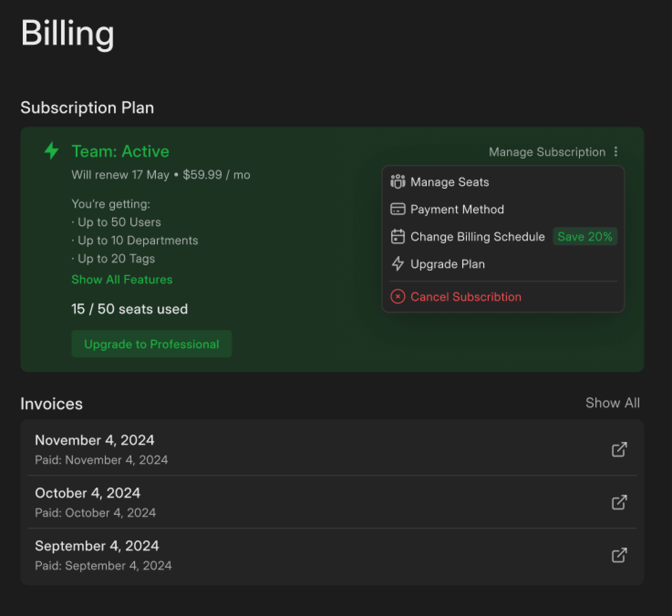
Task: Select Manage Seats from the menu
Action: coord(449,182)
